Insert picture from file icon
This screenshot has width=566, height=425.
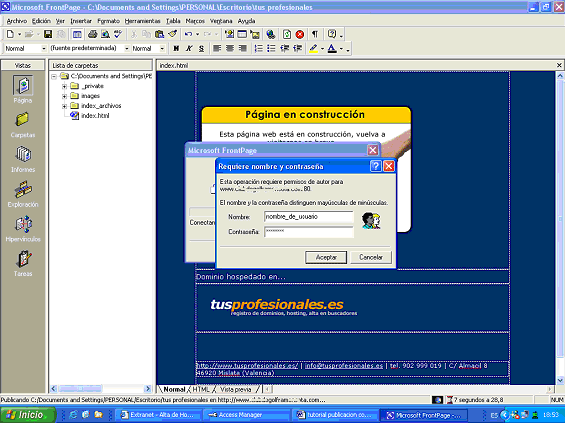[x=255, y=34]
